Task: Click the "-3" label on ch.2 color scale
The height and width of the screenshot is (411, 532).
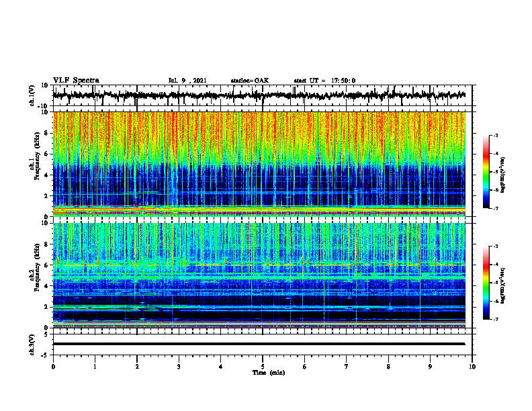Action: pos(495,246)
